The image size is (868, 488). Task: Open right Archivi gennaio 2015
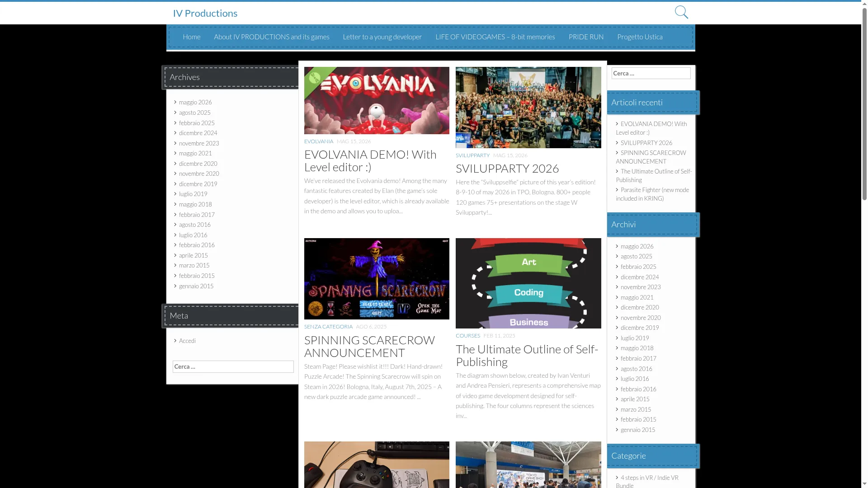tap(638, 430)
